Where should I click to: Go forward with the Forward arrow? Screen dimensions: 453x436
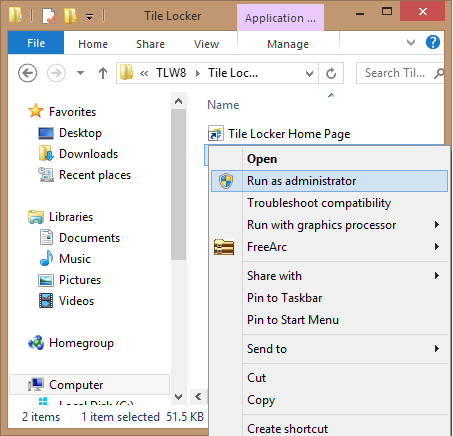pos(56,73)
